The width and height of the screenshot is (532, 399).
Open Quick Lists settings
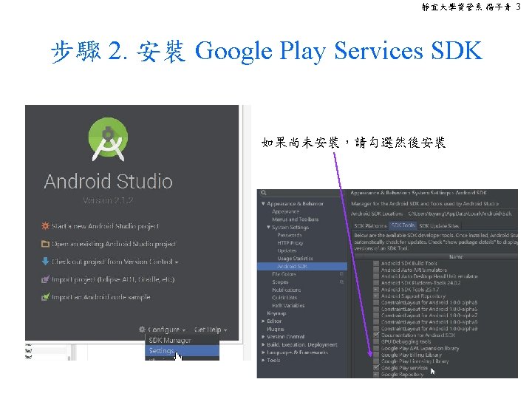(x=284, y=298)
